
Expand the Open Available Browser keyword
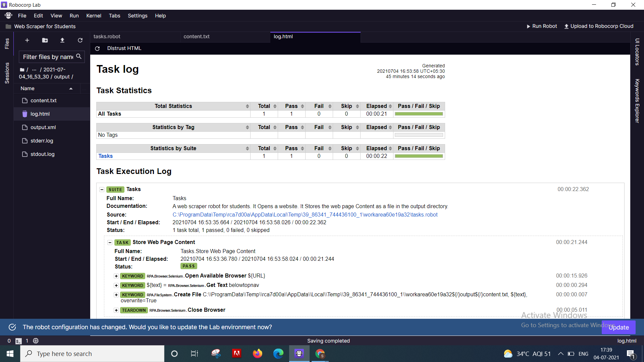point(116,276)
